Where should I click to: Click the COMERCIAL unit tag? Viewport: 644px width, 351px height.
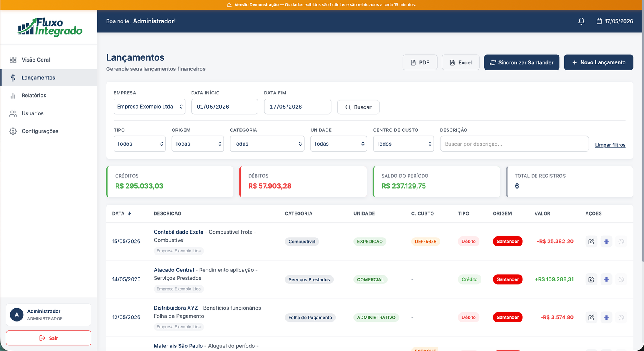click(370, 280)
